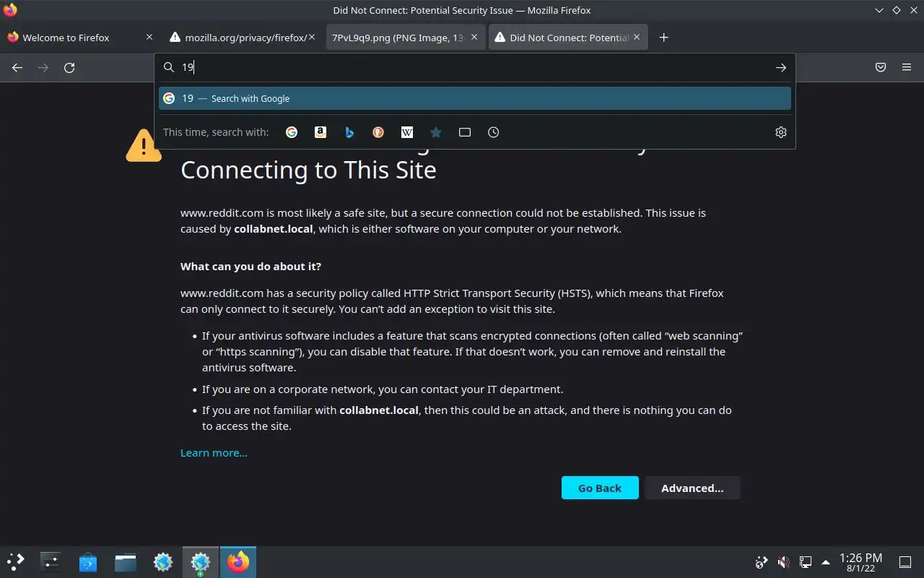
Task: Search with Wikipedia one-off engine icon
Action: pos(407,132)
